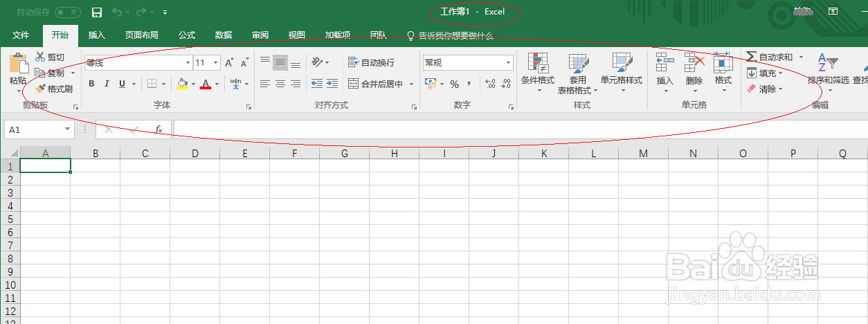Toggle Underline formatting
This screenshot has height=324, width=868.
click(x=122, y=84)
